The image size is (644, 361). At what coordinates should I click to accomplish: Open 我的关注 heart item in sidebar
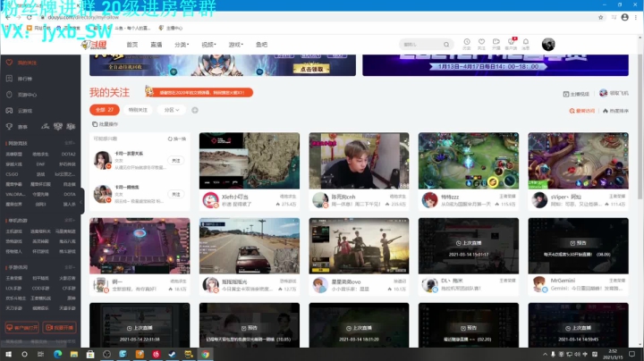(x=21, y=63)
